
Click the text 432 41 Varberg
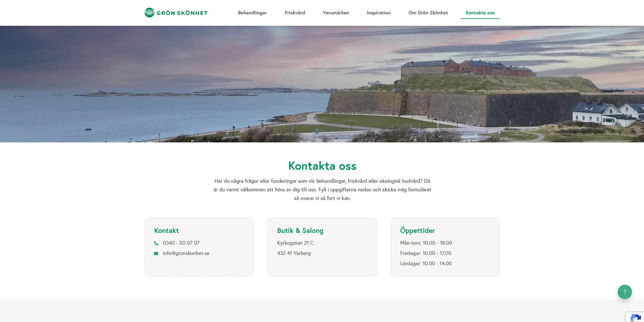pos(294,253)
